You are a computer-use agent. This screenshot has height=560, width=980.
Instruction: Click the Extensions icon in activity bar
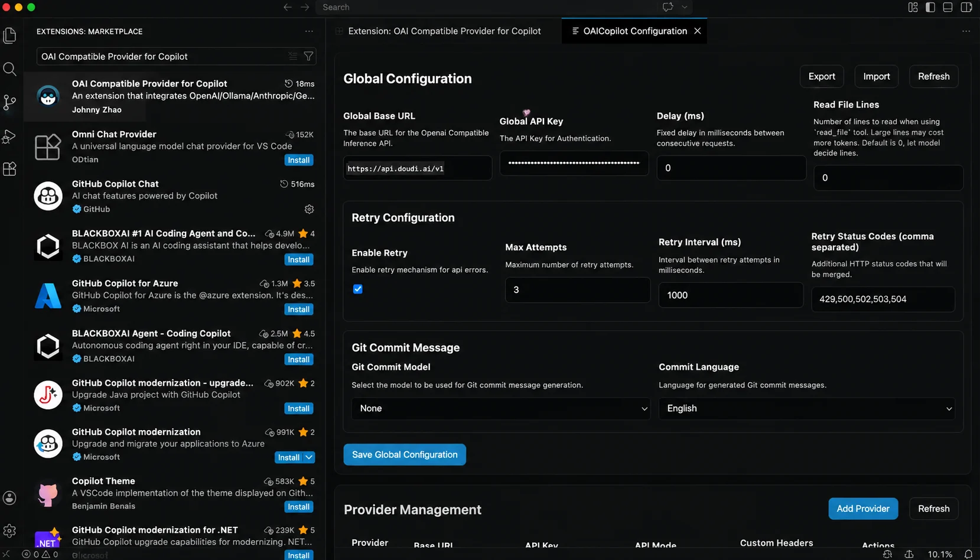pyautogui.click(x=9, y=170)
